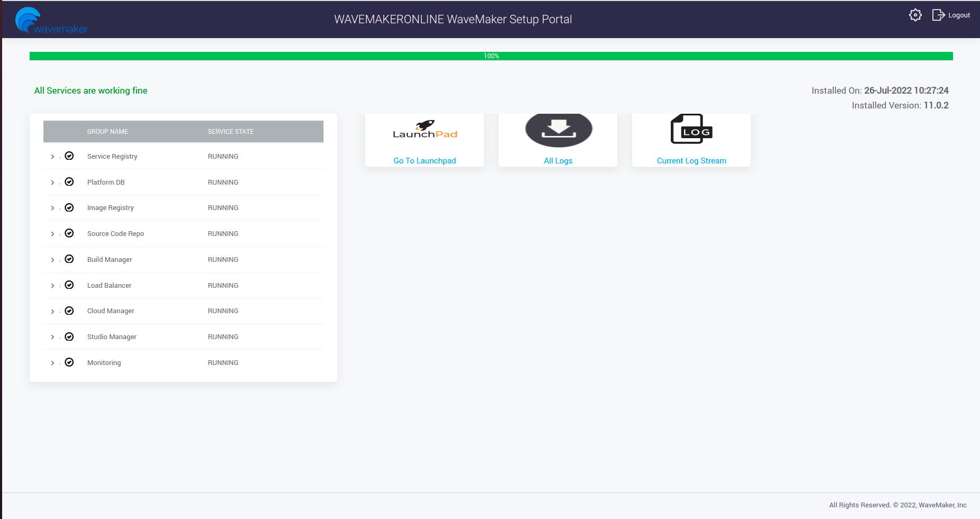The height and width of the screenshot is (519, 980).
Task: Click the All Logs download icon
Action: coord(558,130)
